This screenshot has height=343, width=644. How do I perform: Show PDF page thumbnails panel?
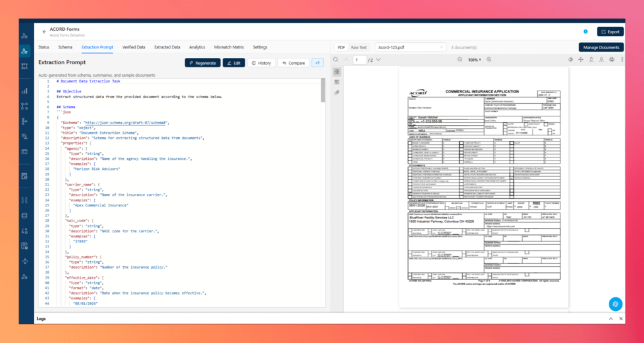(337, 72)
